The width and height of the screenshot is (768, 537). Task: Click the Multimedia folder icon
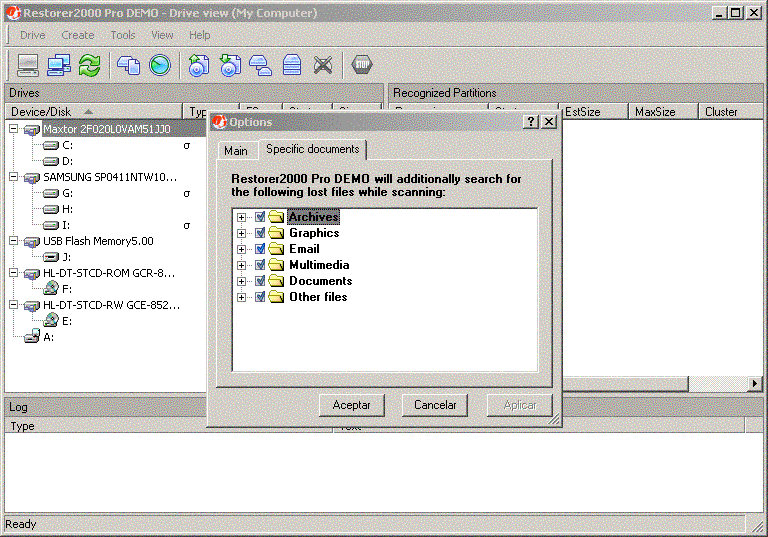coord(276,265)
